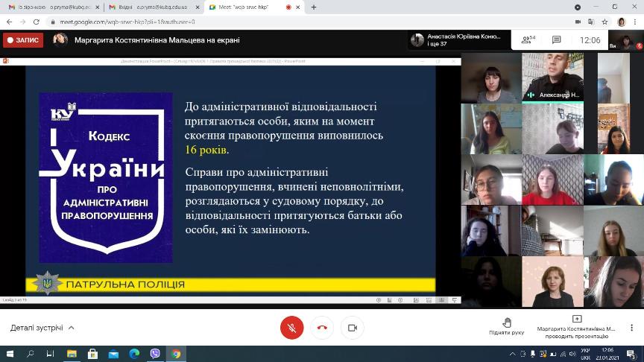Unmute the microphone in Meet
The width and height of the screenshot is (644, 362).
tap(291, 328)
